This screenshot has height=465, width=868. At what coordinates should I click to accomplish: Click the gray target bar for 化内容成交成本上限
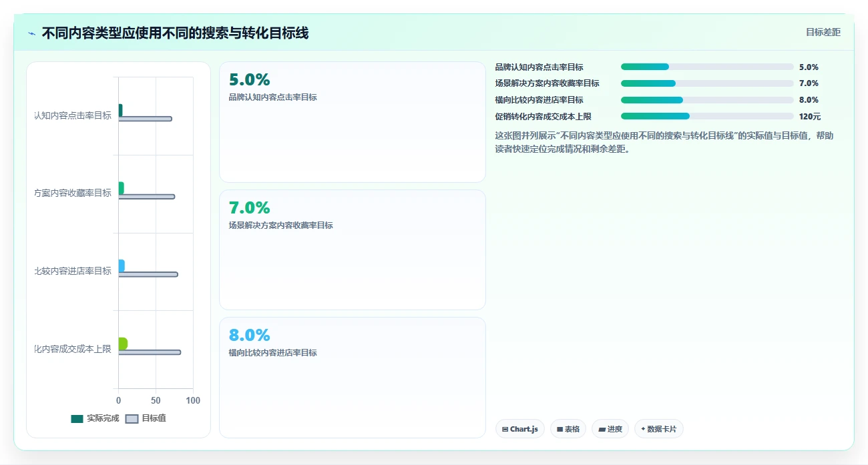click(x=150, y=352)
